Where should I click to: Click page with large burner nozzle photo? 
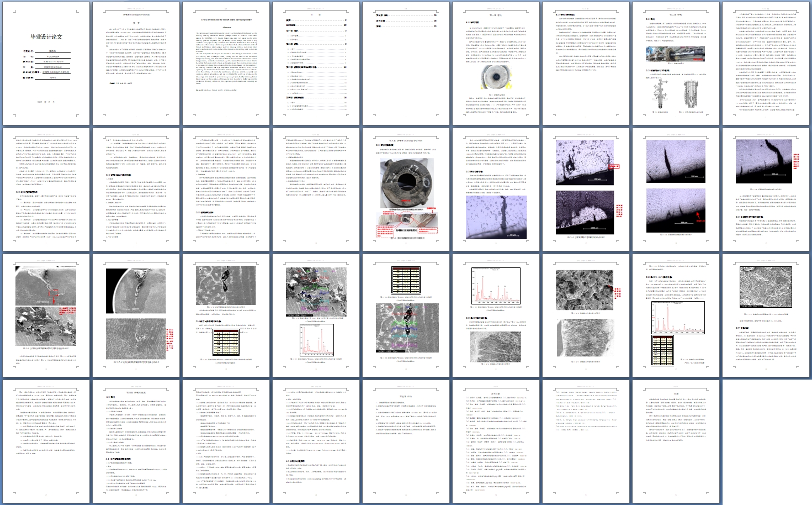click(406, 189)
